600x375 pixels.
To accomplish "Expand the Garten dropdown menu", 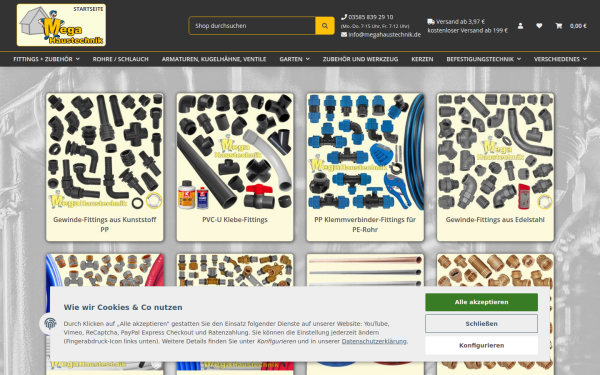I will [x=294, y=59].
